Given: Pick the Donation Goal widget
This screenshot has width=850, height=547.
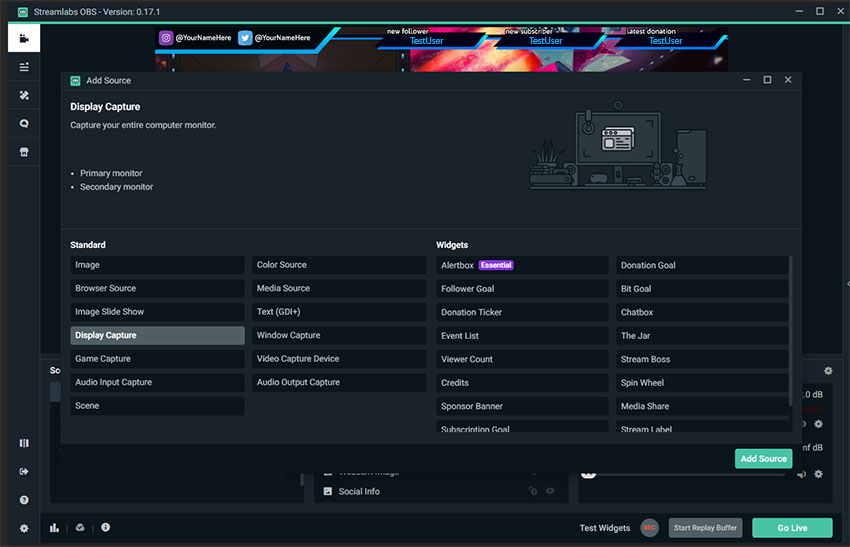Looking at the screenshot, I should pyautogui.click(x=702, y=265).
